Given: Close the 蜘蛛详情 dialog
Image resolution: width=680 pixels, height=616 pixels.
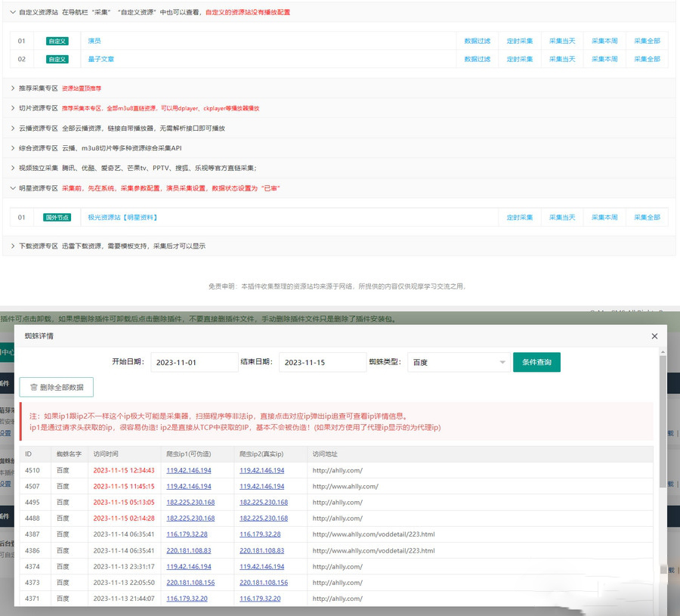Looking at the screenshot, I should (x=654, y=336).
